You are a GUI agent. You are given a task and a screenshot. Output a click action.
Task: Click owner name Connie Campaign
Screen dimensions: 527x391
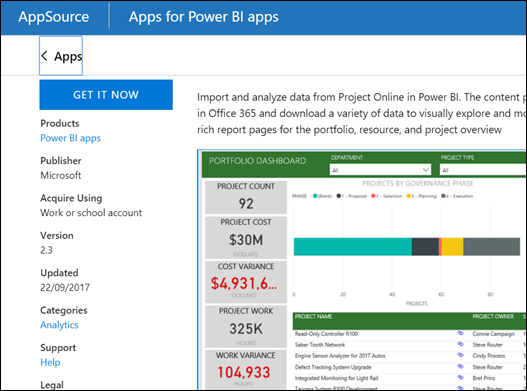pyautogui.click(x=493, y=334)
